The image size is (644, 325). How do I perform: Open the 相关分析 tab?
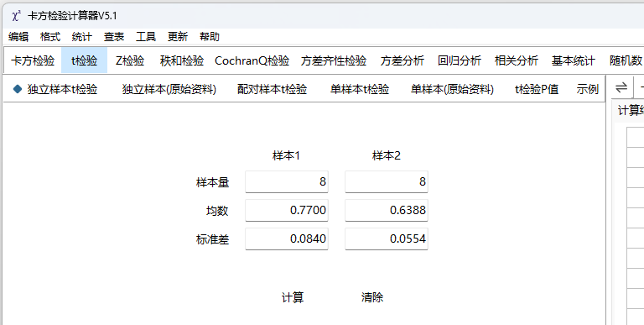(517, 60)
